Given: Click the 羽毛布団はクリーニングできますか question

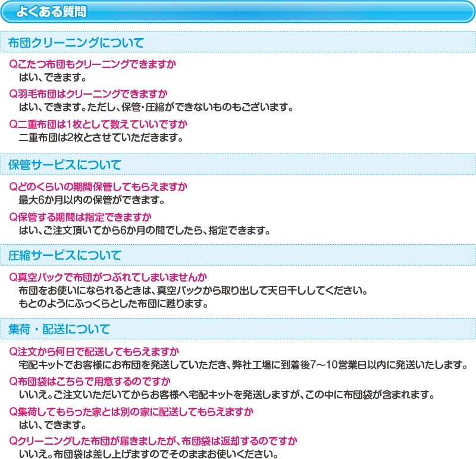Looking at the screenshot, I should coord(89,94).
